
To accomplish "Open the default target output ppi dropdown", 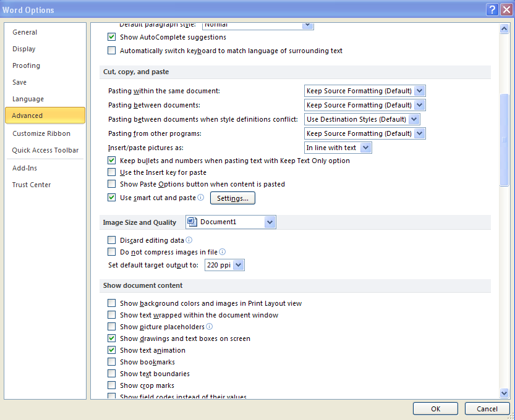I will [x=238, y=264].
